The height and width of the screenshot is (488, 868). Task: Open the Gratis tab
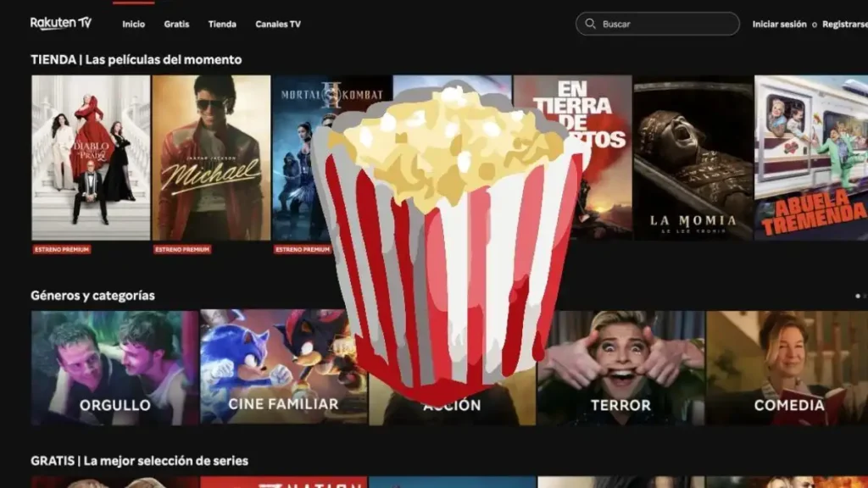point(176,25)
